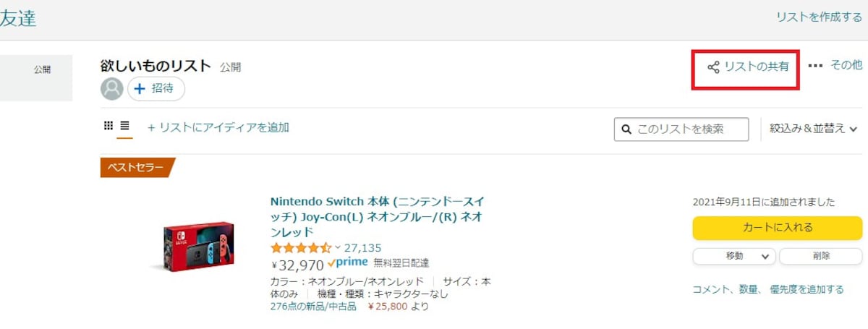Click the profile avatar icon

[111, 89]
